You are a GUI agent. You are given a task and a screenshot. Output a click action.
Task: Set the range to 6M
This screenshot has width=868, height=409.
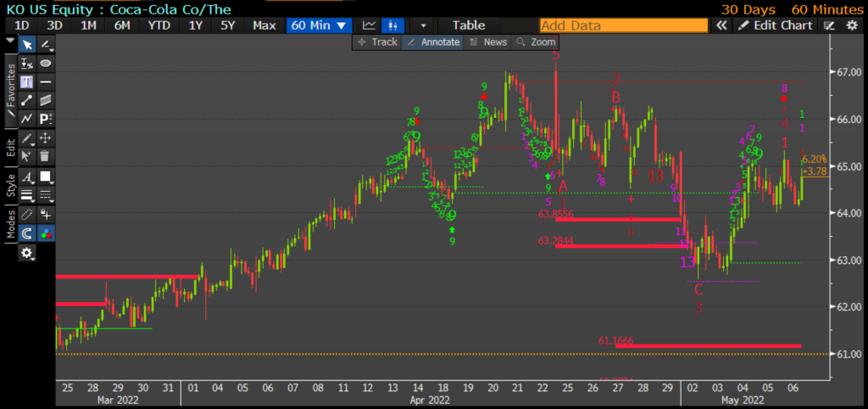[122, 25]
